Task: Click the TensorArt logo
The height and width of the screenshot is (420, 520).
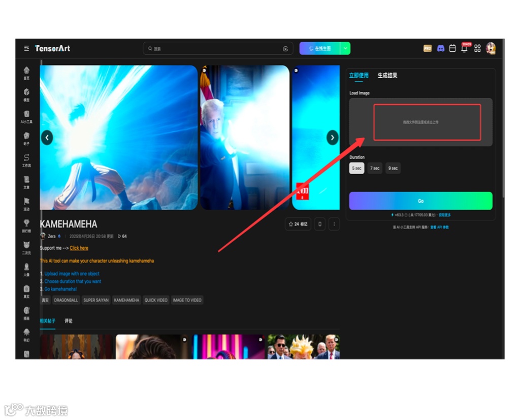Action: point(52,48)
